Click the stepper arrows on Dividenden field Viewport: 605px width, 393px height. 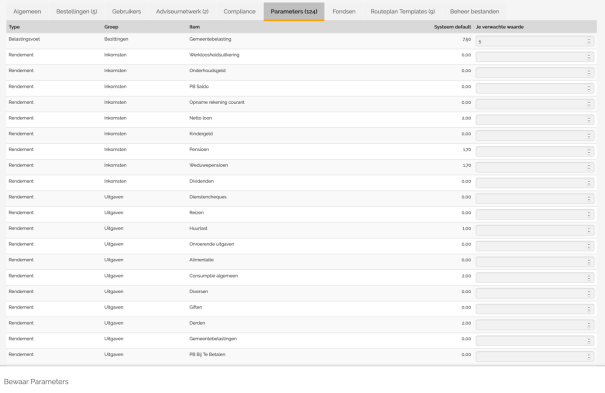pos(589,183)
